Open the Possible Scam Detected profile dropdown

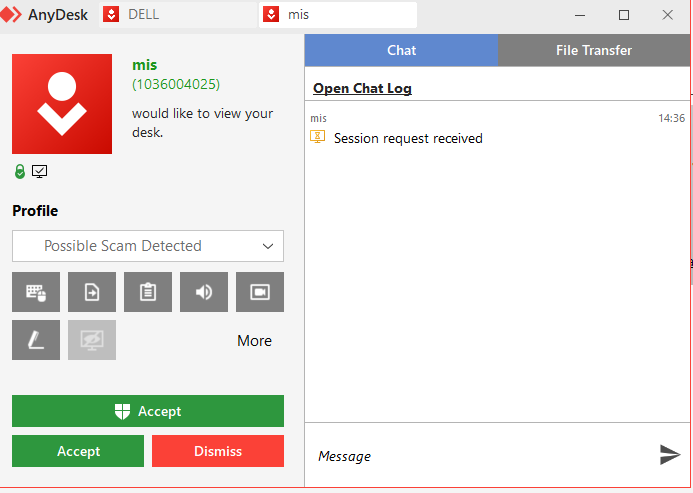(x=148, y=246)
